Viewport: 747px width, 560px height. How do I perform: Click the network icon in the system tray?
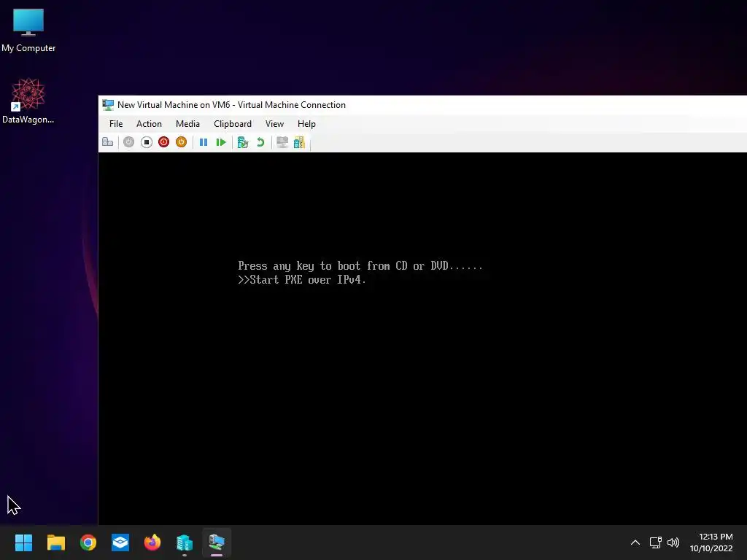[x=656, y=542]
